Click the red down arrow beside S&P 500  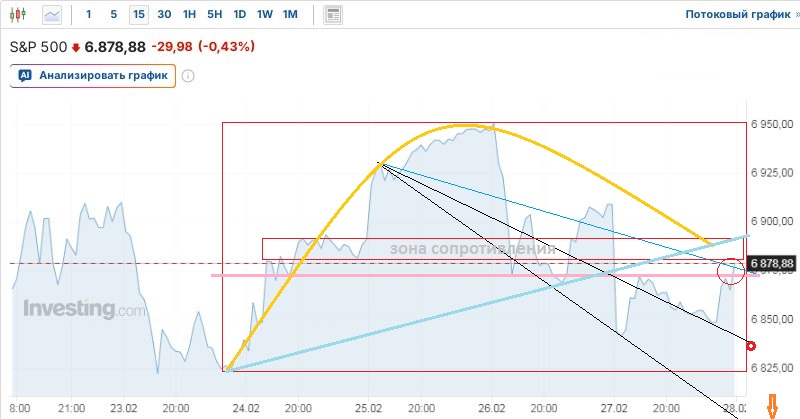[x=75, y=47]
